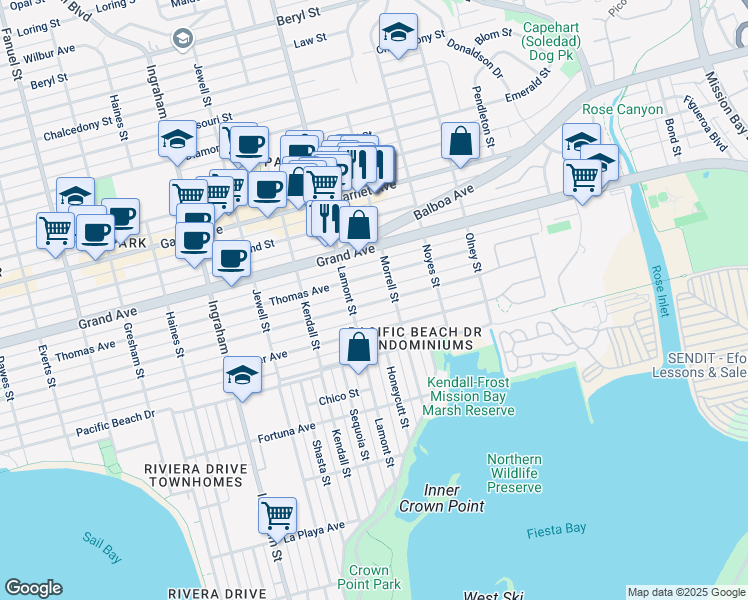Open the Google logo link
Image resolution: width=748 pixels, height=600 pixels.
click(x=33, y=588)
